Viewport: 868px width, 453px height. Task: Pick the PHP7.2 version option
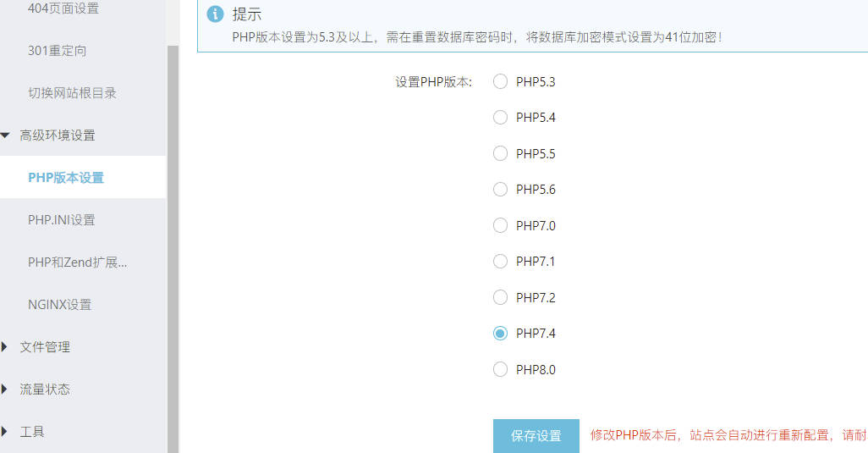[500, 297]
